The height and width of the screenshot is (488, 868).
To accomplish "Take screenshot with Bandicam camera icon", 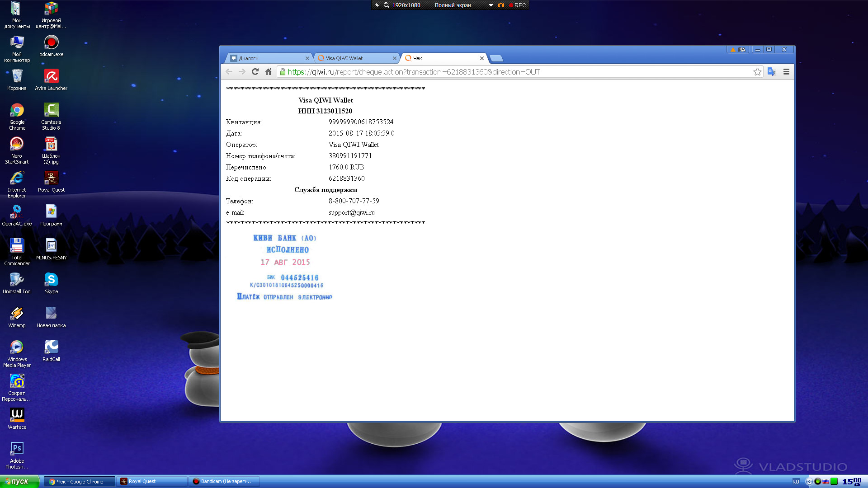I will (x=501, y=5).
